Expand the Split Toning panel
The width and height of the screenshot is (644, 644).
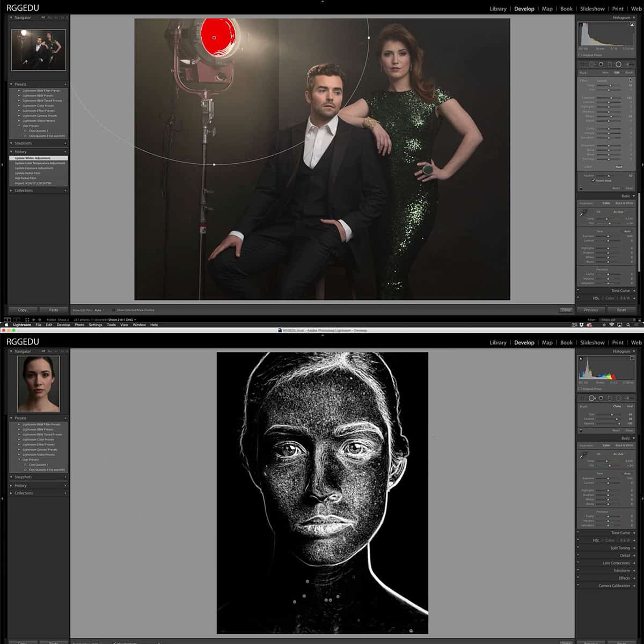(620, 548)
